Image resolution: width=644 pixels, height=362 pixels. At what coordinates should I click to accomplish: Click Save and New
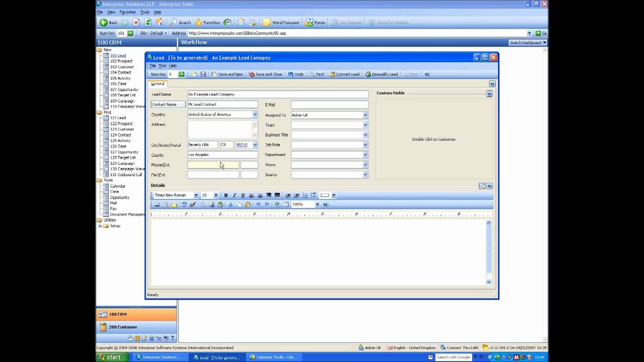point(227,74)
